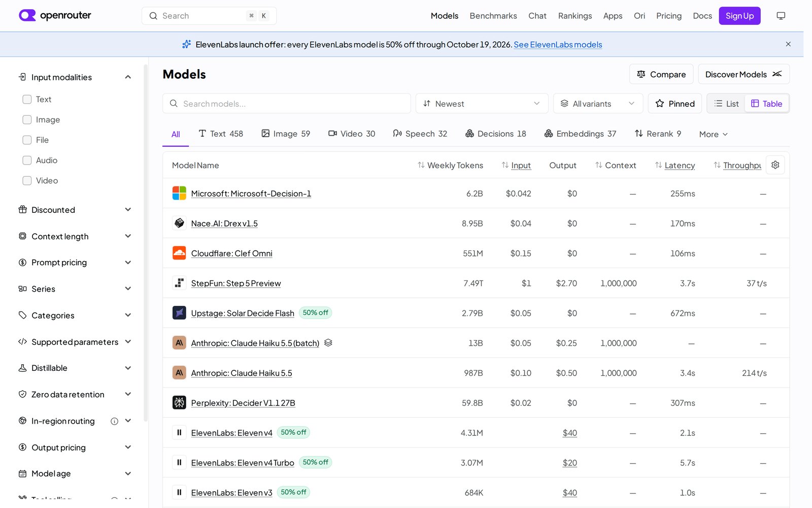Expand the Context length filter

tap(75, 236)
